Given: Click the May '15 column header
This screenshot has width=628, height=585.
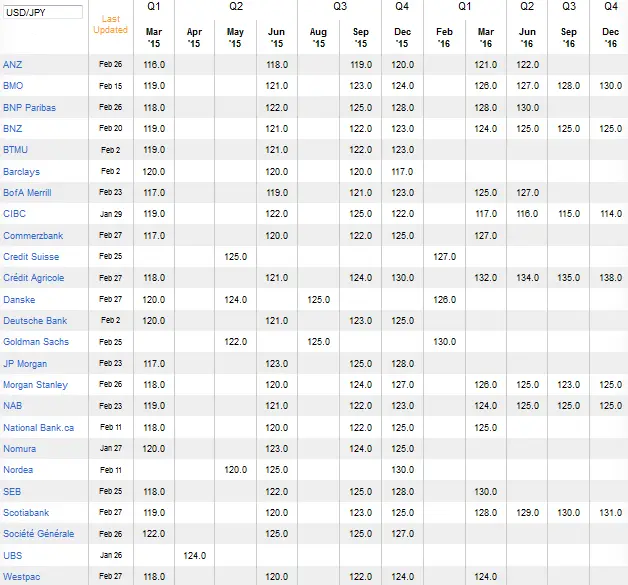Looking at the screenshot, I should pos(235,38).
